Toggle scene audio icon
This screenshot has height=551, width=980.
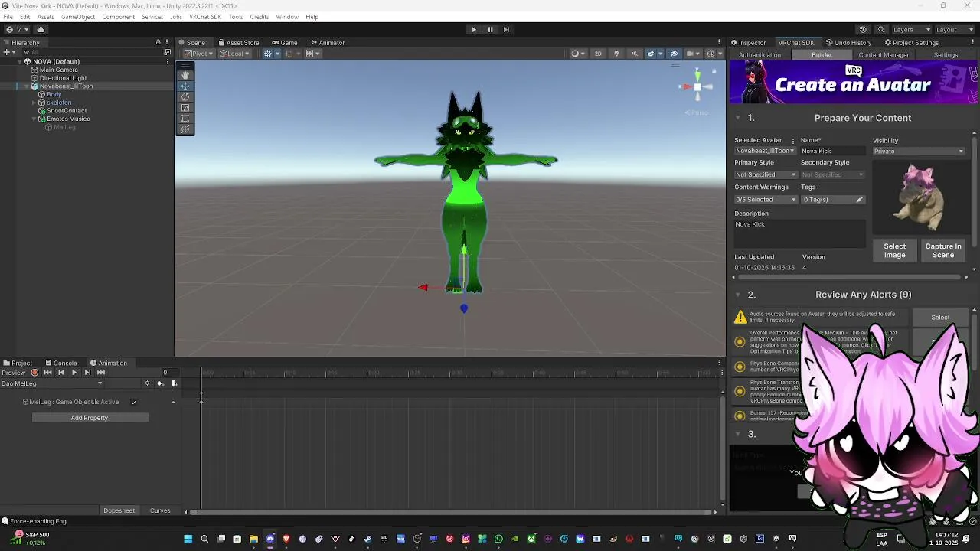635,54
